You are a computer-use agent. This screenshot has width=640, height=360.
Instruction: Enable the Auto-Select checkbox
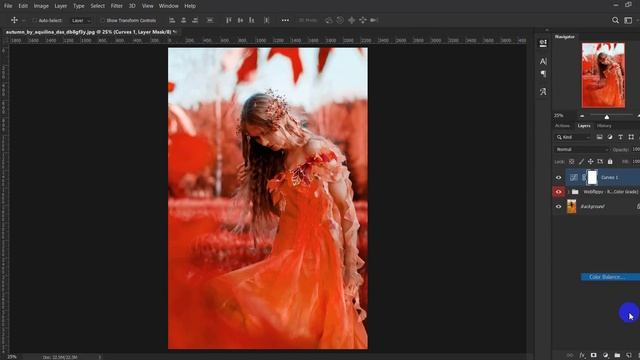tap(35, 20)
